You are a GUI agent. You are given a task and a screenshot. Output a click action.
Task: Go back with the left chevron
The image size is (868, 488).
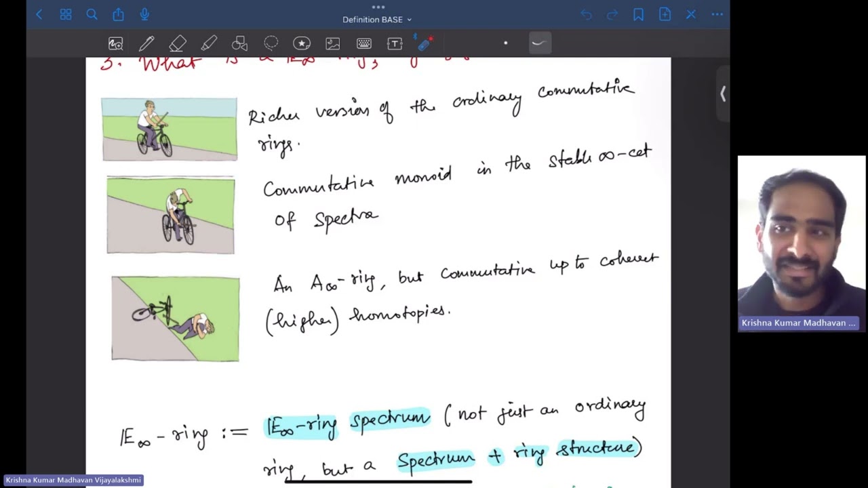coord(39,14)
